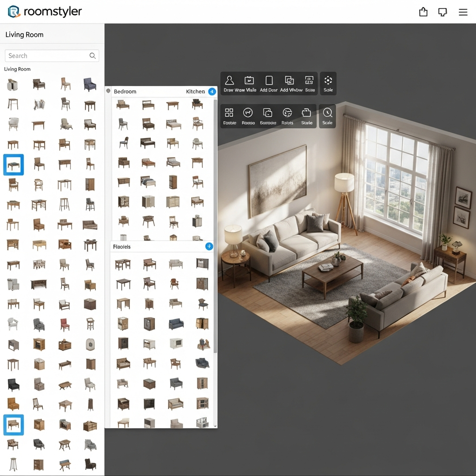The height and width of the screenshot is (476, 476).
Task: Click the Add Door tool icon
Action: pyautogui.click(x=269, y=81)
